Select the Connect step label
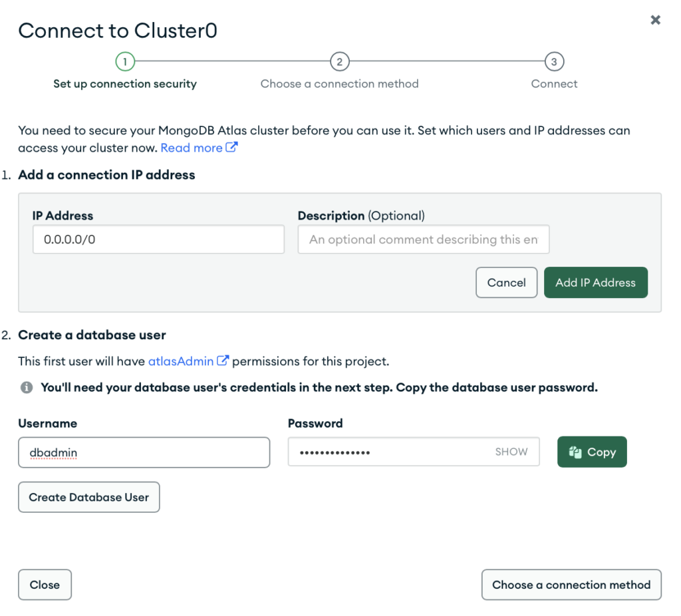Screen dimensions: 681x616 [x=554, y=84]
